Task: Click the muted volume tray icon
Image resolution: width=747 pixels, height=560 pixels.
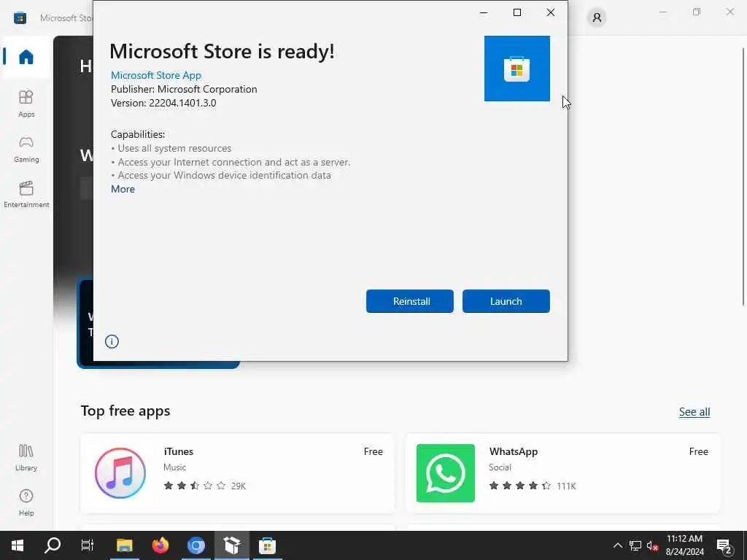Action: (x=652, y=545)
